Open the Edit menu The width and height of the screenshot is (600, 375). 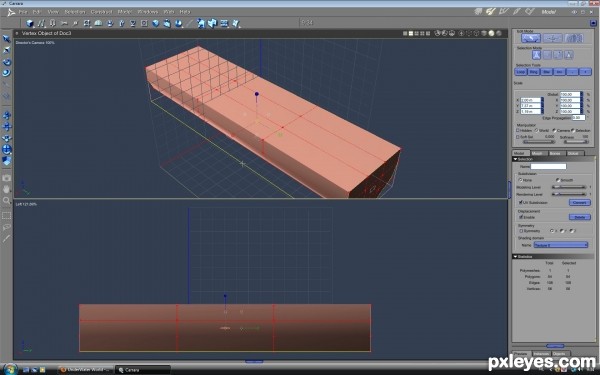coord(37,12)
